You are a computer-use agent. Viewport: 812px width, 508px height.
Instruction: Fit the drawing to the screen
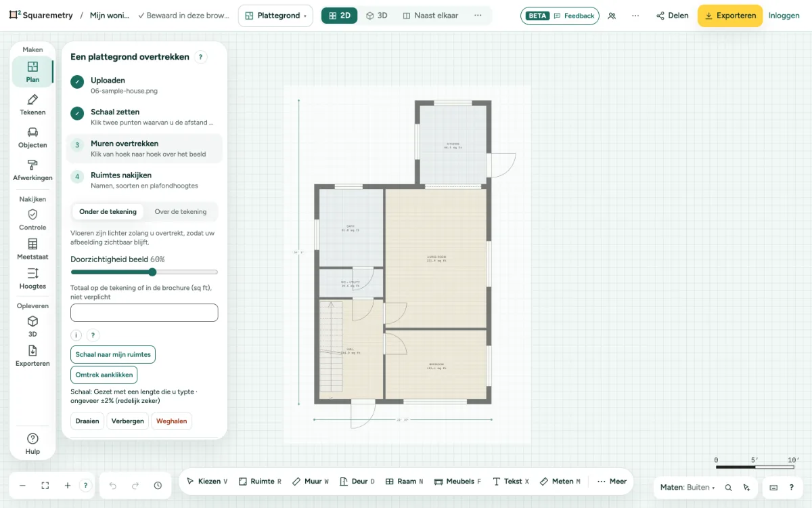tap(45, 486)
